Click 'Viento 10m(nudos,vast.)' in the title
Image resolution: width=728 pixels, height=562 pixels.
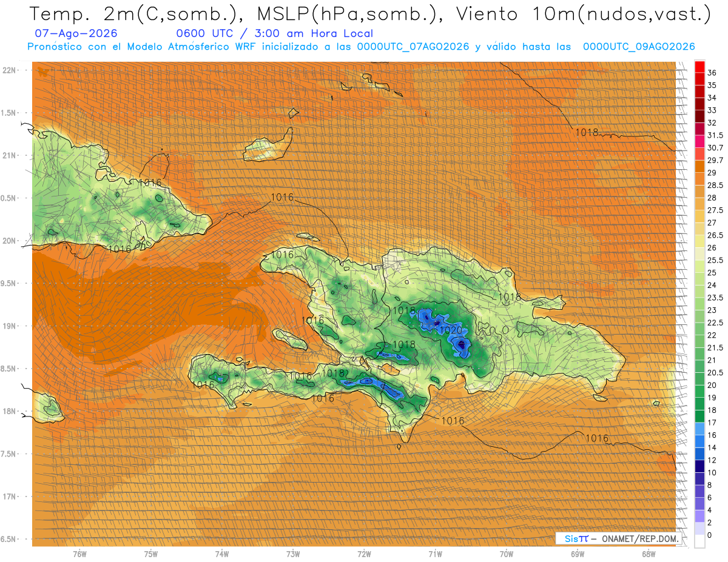point(582,14)
